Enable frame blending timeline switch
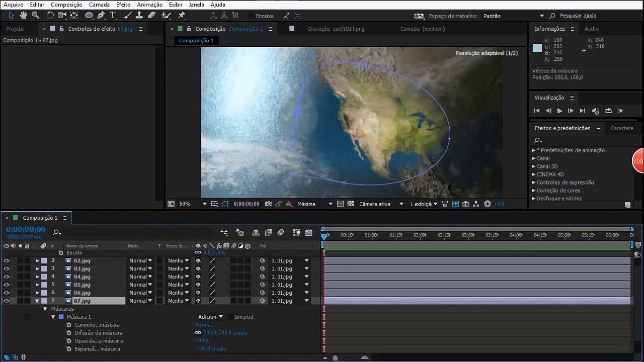Image resolution: width=644 pixels, height=362 pixels. tap(268, 232)
